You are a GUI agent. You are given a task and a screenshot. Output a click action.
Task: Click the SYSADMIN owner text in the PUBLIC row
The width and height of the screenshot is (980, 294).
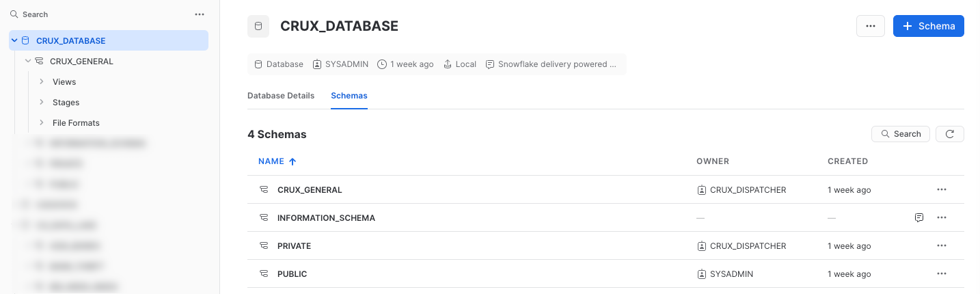[732, 274]
